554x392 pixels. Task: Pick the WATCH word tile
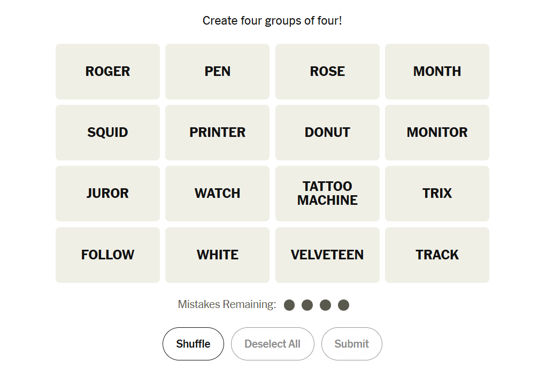217,194
